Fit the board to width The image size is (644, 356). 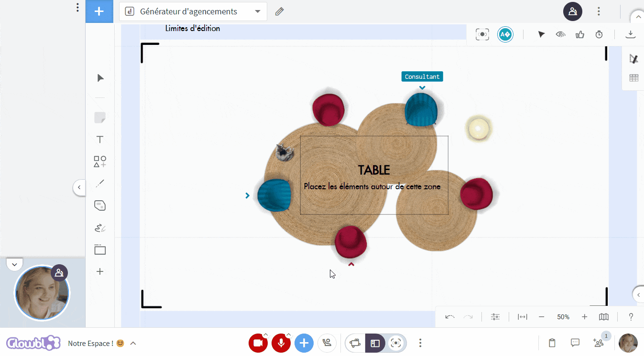coord(523,317)
